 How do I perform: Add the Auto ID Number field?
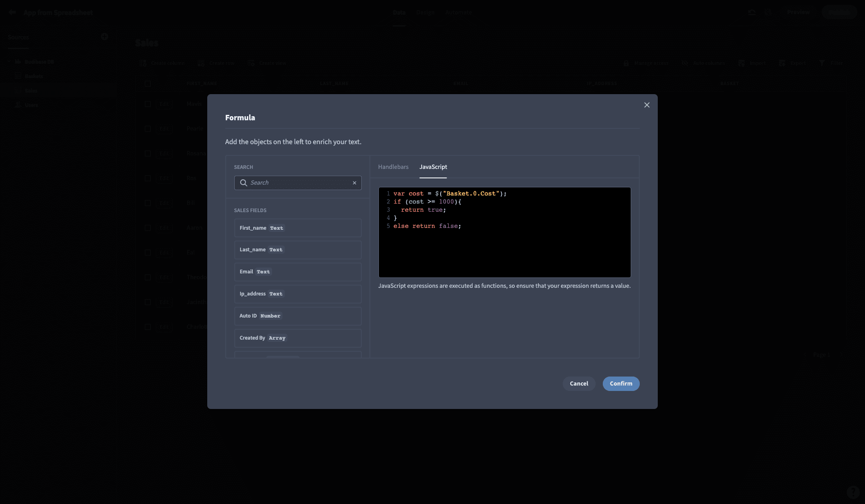pyautogui.click(x=298, y=316)
